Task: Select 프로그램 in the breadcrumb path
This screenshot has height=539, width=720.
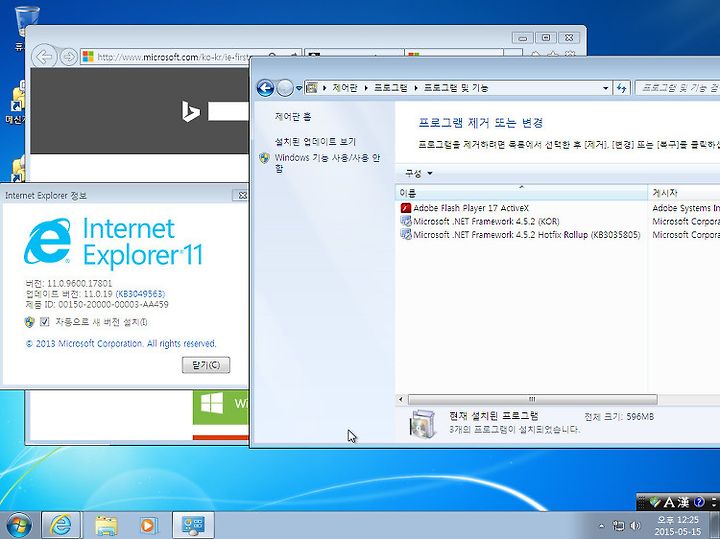Action: (390, 88)
